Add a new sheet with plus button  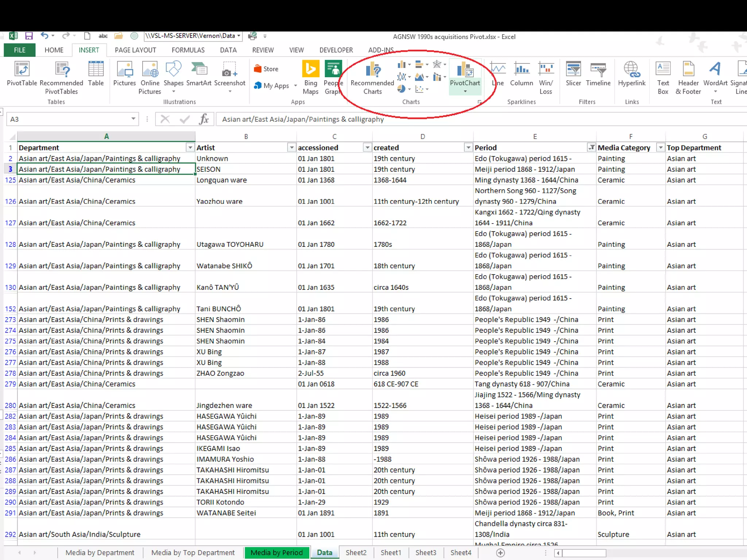(x=501, y=553)
